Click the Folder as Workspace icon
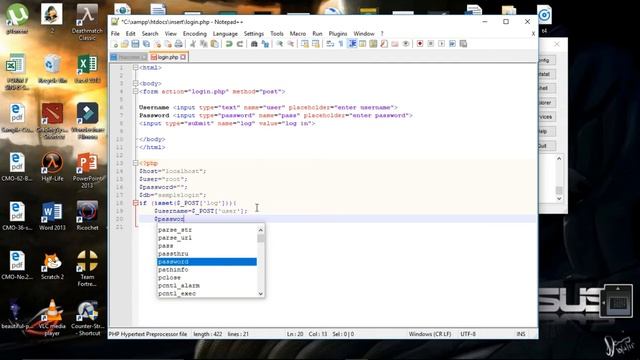The height and width of the screenshot is (360, 640). (x=395, y=44)
